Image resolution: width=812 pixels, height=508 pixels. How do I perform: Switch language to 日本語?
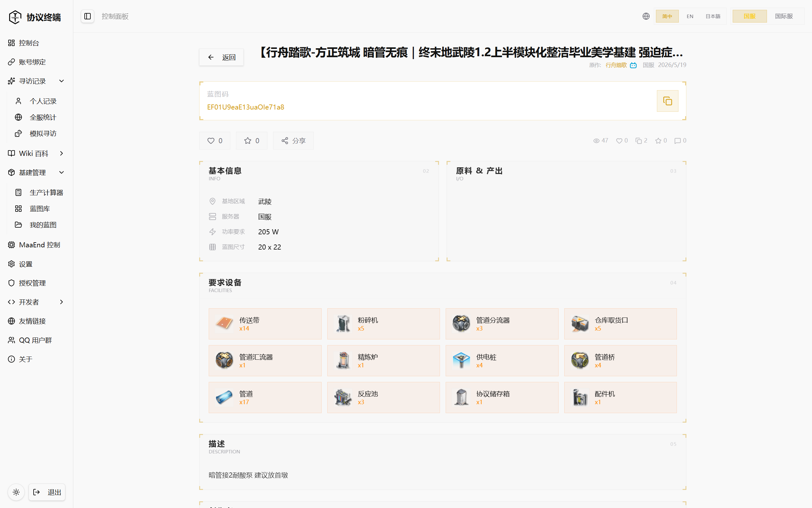[x=713, y=16]
